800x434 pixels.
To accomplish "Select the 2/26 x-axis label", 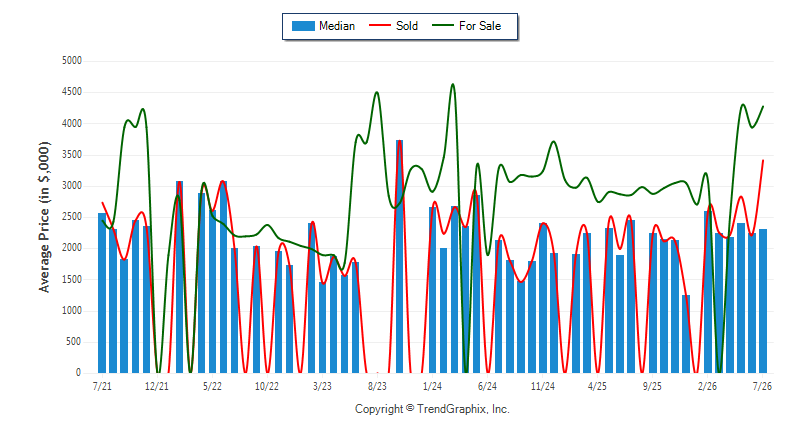I will tap(707, 386).
